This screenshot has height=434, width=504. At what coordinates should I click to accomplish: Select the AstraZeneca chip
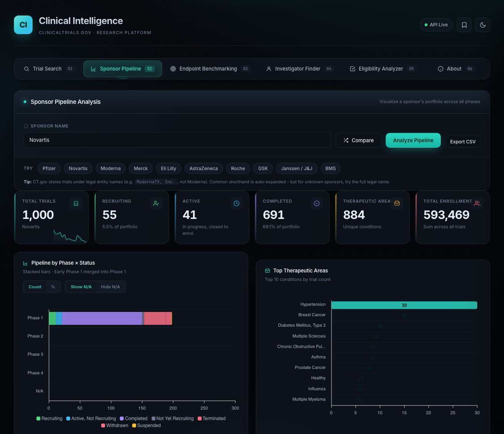point(204,169)
